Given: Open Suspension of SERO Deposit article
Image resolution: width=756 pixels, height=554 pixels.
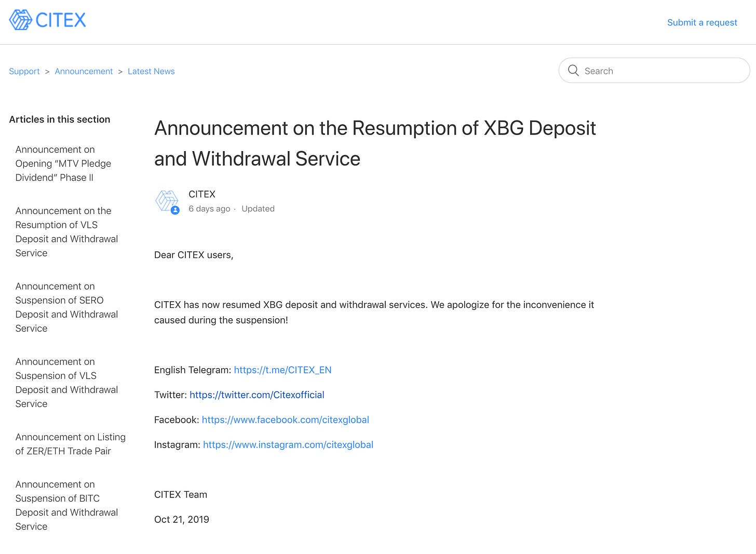Looking at the screenshot, I should pyautogui.click(x=66, y=307).
